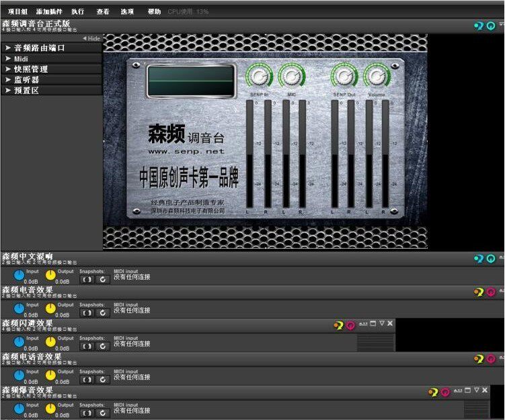Click the reload snapshot icon of 森频闪避效果

(102, 346)
